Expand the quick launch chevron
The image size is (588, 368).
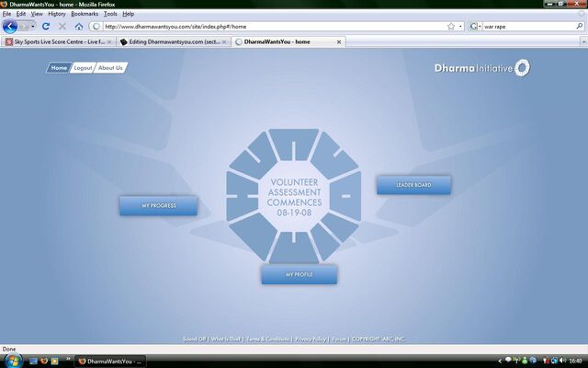click(68, 360)
